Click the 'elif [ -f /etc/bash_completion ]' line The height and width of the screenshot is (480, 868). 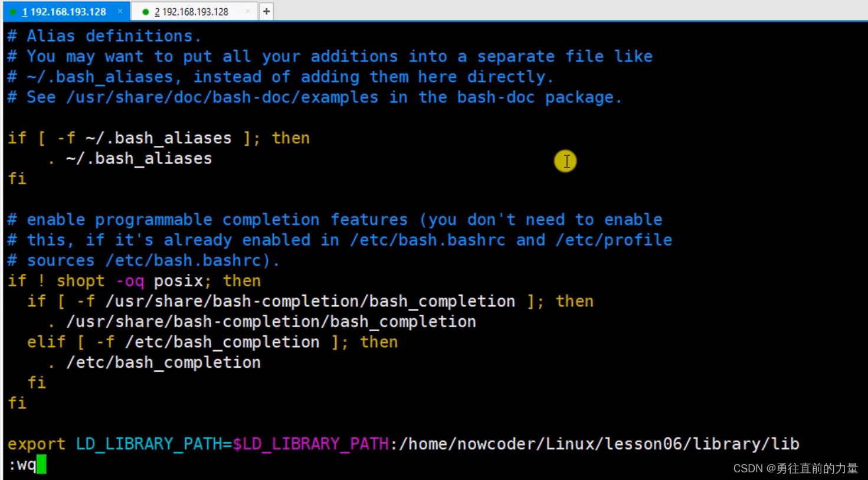tap(212, 342)
